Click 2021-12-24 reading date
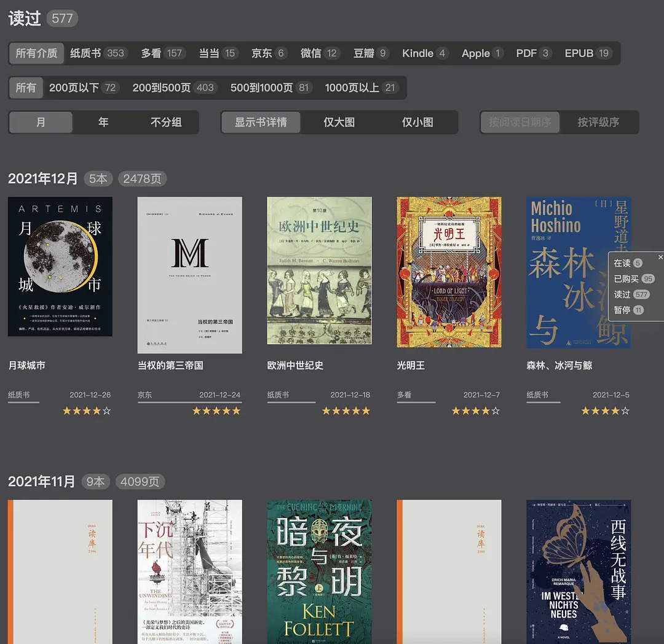Screen dimensions: 664x644 click(x=219, y=395)
